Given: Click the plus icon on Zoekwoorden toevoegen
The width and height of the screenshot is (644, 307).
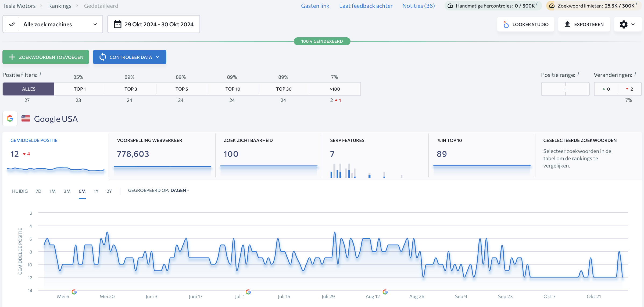Looking at the screenshot, I should [x=12, y=57].
